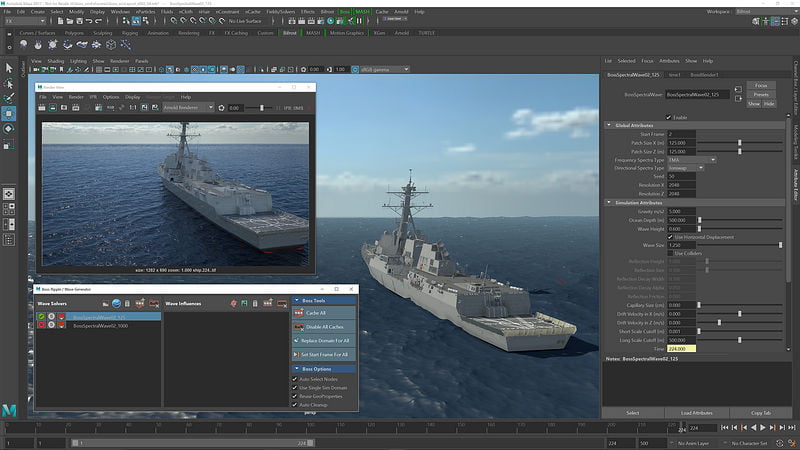800x450 pixels.
Task: Click the Undo arrow in the status line
Action: pyautogui.click(x=89, y=21)
